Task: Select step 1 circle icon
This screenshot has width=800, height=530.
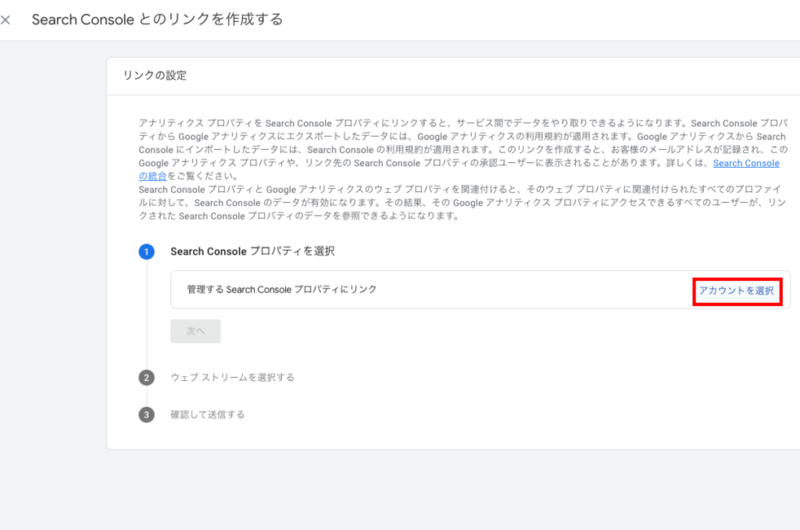Action: click(146, 251)
